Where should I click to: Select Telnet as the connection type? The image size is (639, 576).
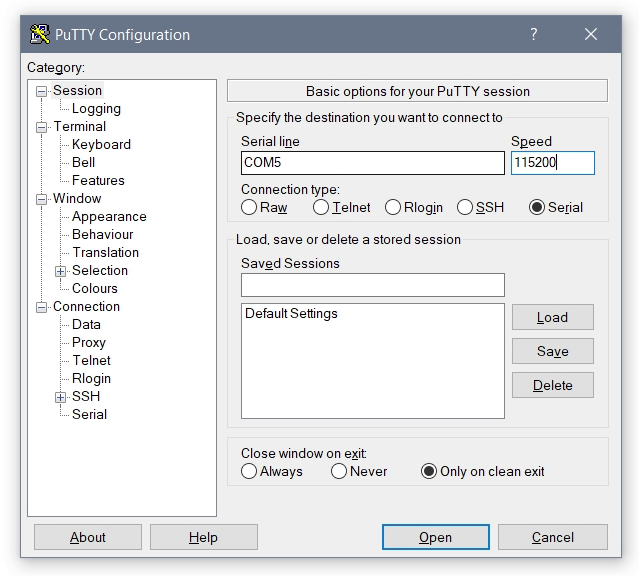pyautogui.click(x=321, y=207)
